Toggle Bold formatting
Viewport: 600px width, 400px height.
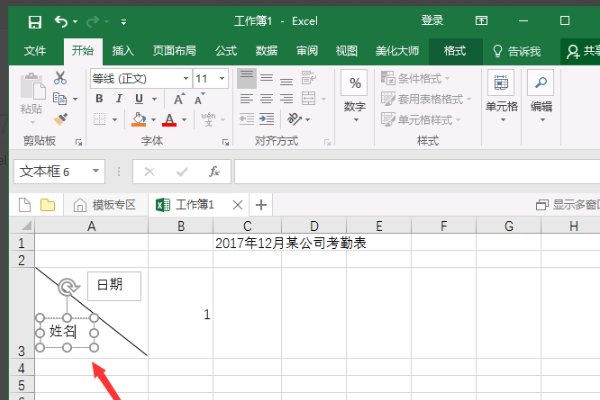99,99
